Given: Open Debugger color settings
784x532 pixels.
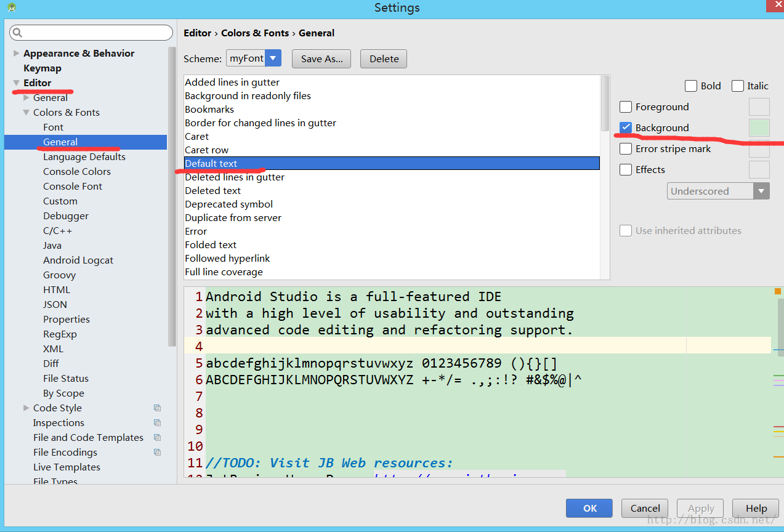Looking at the screenshot, I should click(66, 216).
